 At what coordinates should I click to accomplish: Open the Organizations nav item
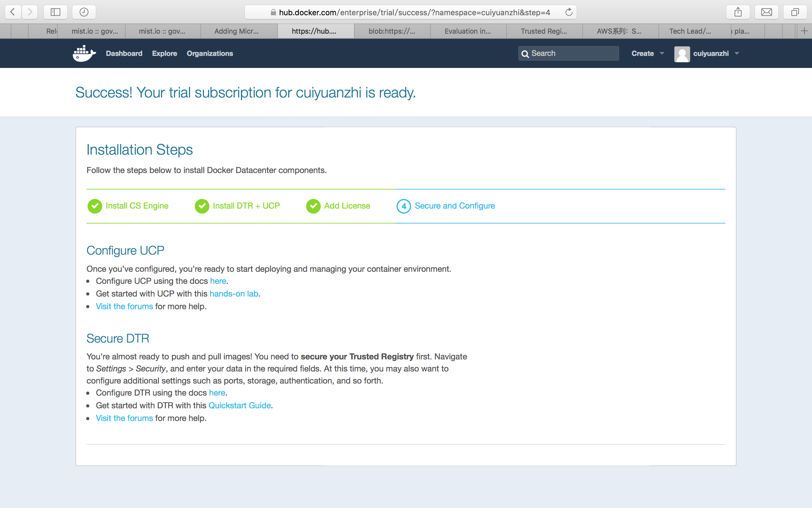pyautogui.click(x=210, y=53)
